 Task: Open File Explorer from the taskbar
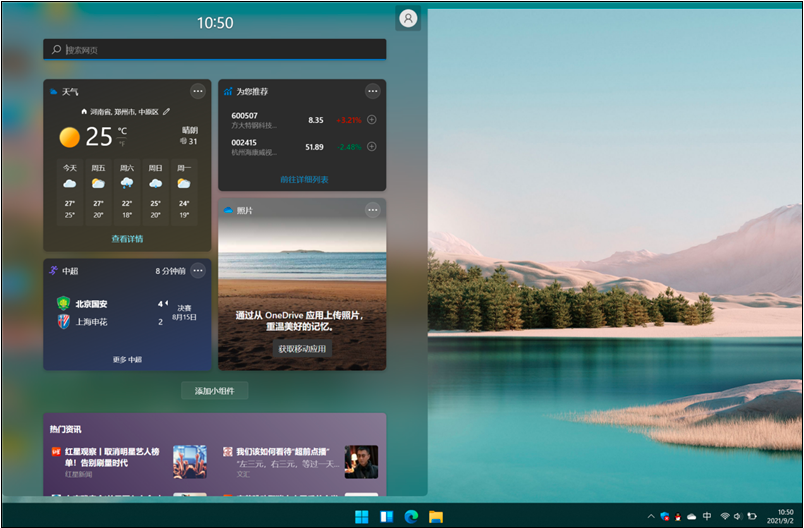pyautogui.click(x=436, y=517)
